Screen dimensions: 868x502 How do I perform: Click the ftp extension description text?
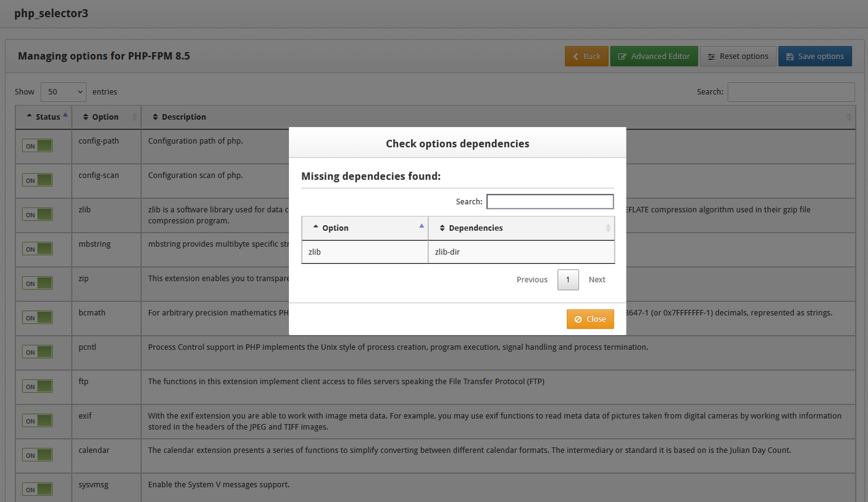point(346,381)
